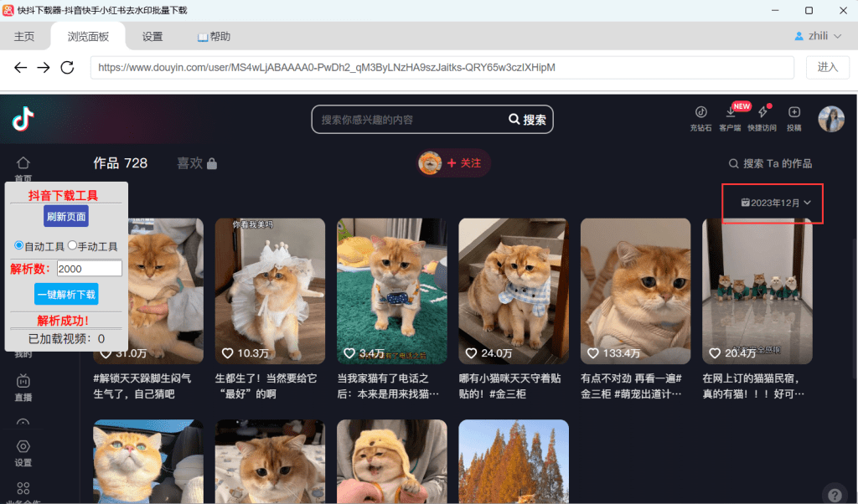
Task: Click the Douyin logo
Action: pyautogui.click(x=23, y=119)
